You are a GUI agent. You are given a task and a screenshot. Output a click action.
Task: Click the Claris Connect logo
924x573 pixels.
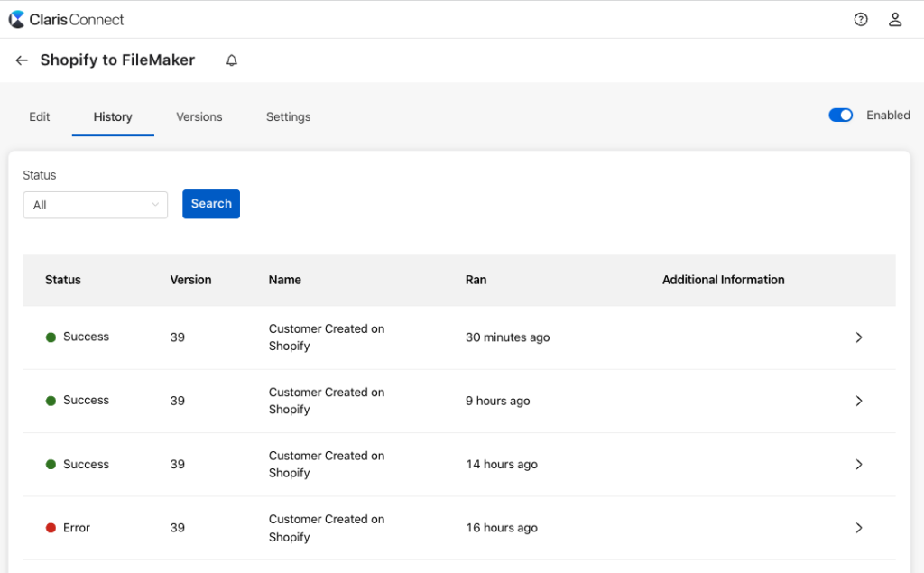coord(66,20)
